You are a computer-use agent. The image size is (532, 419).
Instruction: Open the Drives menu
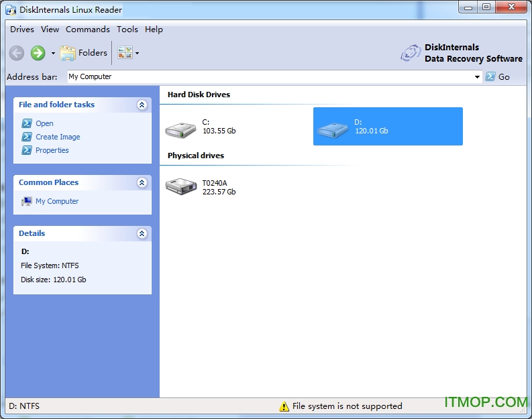[x=22, y=29]
